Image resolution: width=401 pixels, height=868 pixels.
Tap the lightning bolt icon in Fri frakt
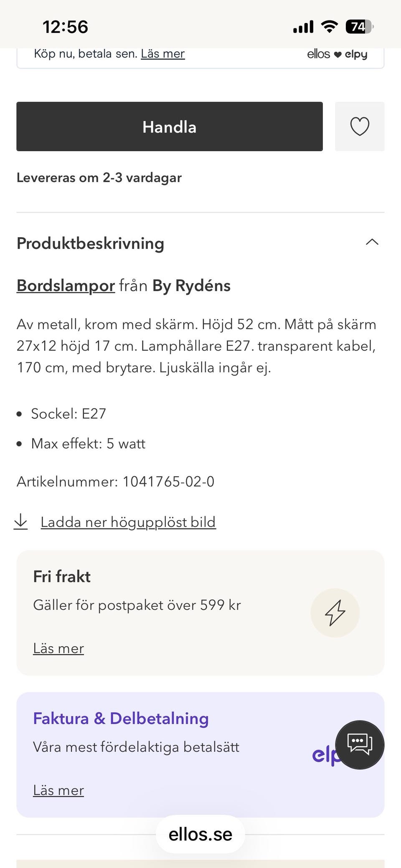(335, 613)
